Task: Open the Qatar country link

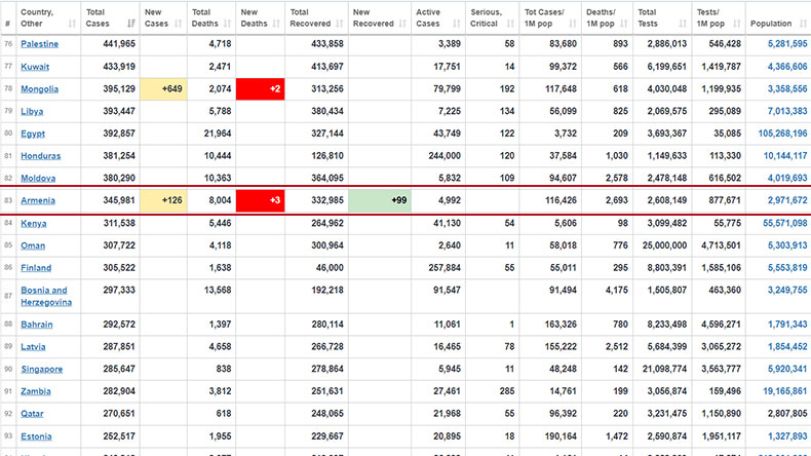Action: tap(32, 414)
